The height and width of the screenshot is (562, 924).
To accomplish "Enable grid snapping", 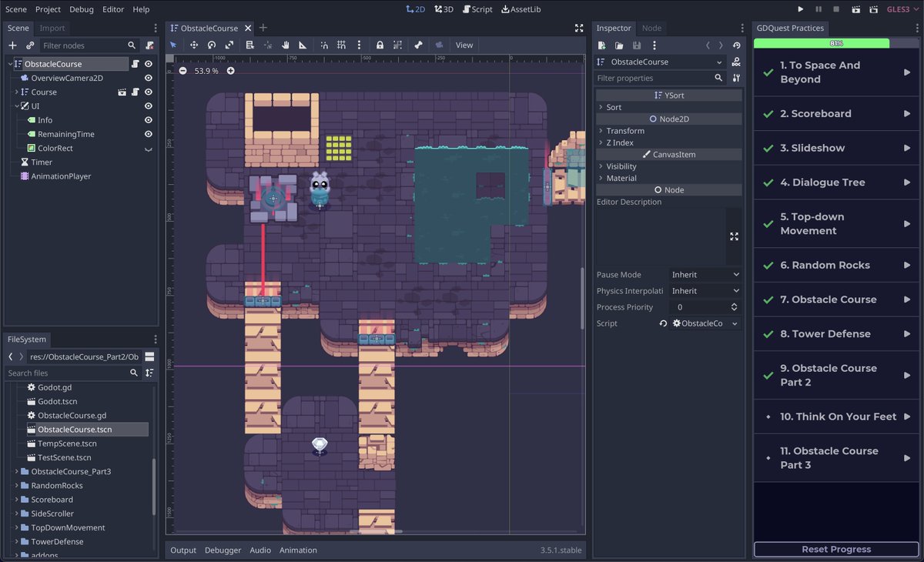I will click(342, 45).
